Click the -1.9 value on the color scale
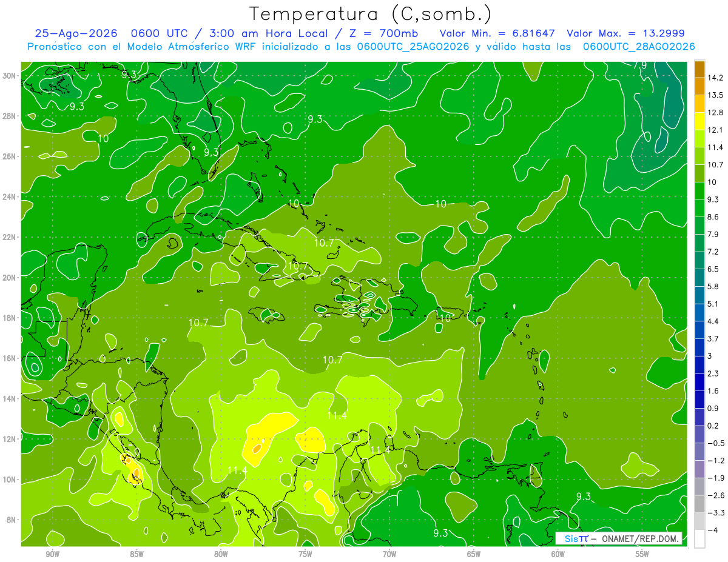 click(x=716, y=478)
